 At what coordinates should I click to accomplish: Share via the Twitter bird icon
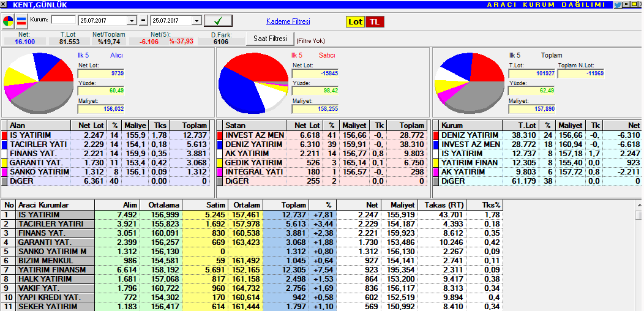coord(618,4)
